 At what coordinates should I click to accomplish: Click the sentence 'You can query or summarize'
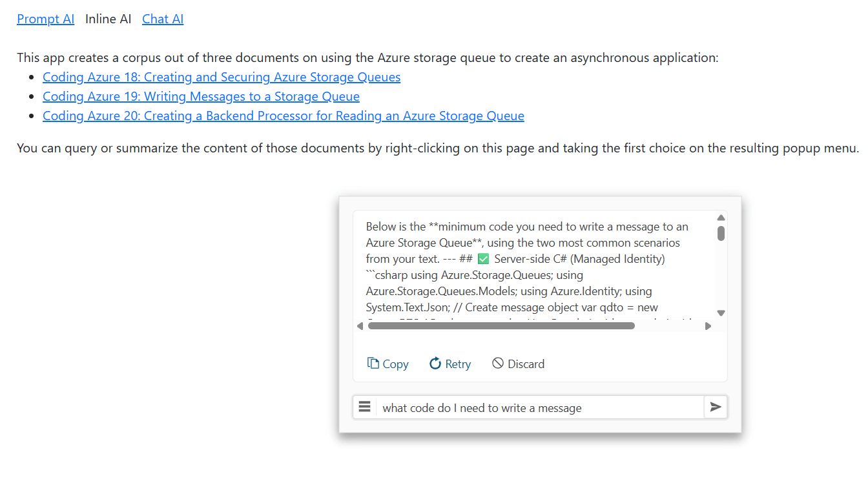coord(438,148)
